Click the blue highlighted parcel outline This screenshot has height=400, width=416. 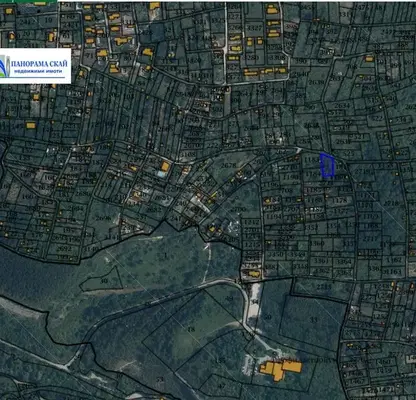(x=328, y=165)
